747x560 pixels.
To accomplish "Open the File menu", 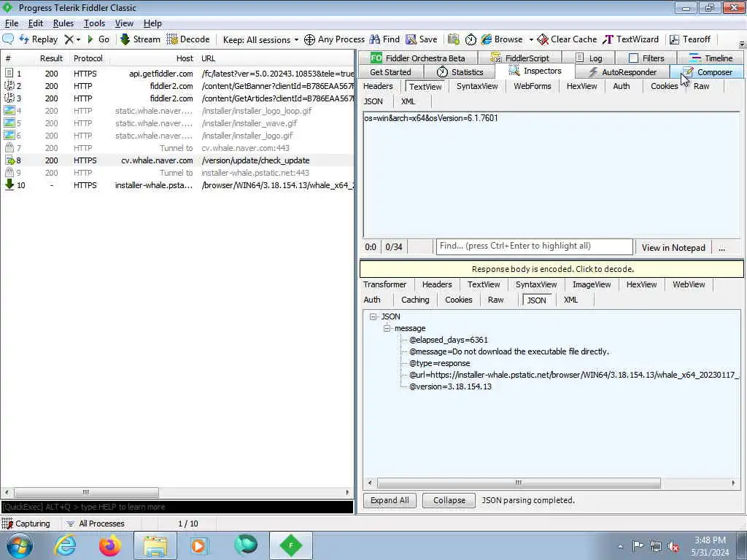I will [x=12, y=23].
